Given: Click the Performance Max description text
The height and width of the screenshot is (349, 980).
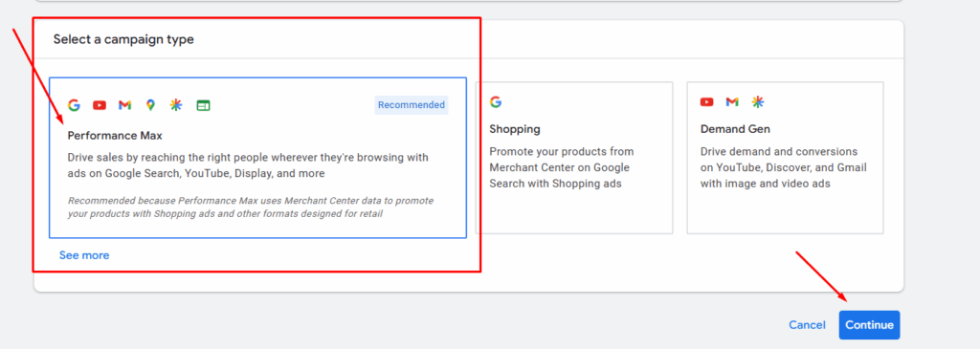Looking at the screenshot, I should point(248,165).
